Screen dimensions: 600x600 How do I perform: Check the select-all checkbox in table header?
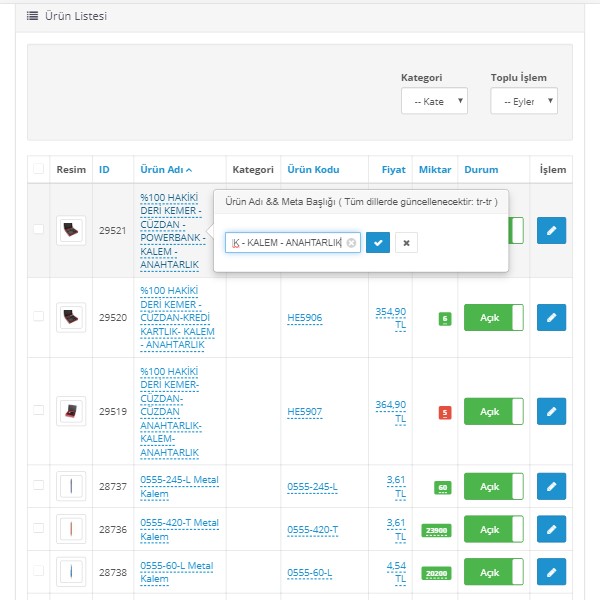tap(38, 170)
